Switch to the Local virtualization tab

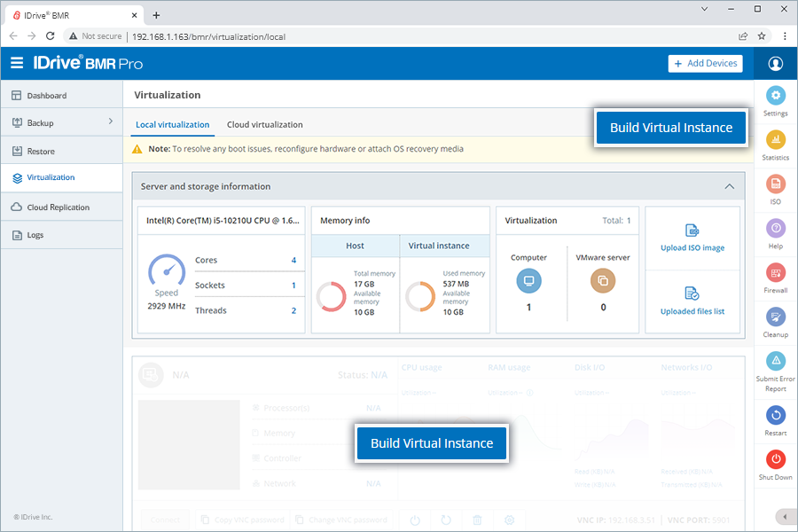(x=173, y=125)
